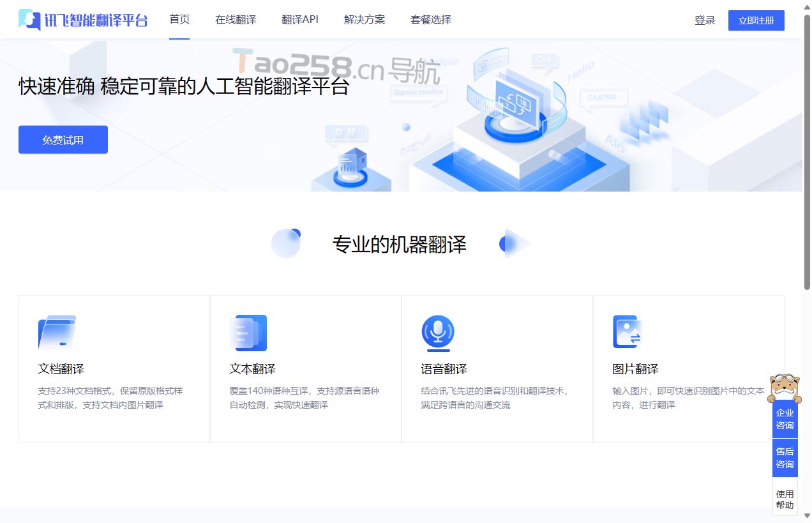Open the 解决方案 menu item

(365, 20)
